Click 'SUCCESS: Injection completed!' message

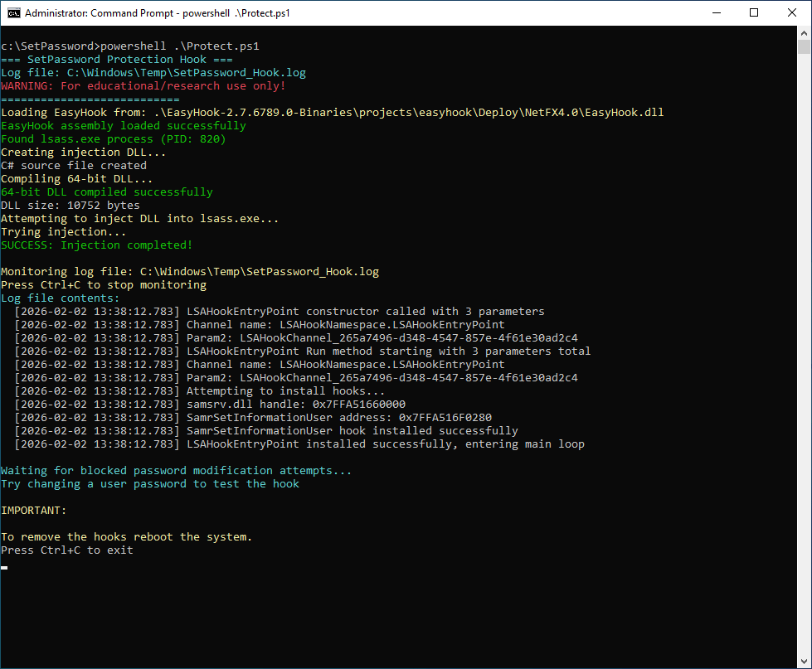[97, 245]
